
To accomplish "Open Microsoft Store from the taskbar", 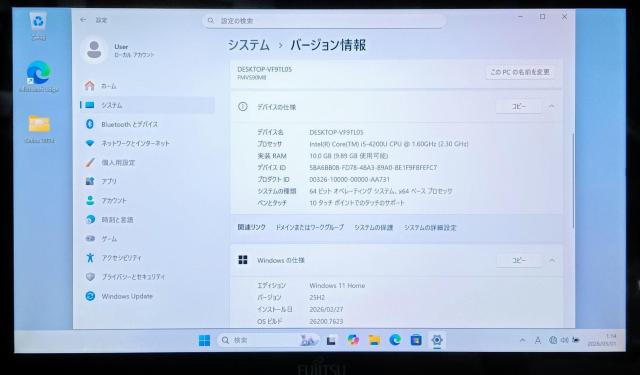I will pos(416,340).
